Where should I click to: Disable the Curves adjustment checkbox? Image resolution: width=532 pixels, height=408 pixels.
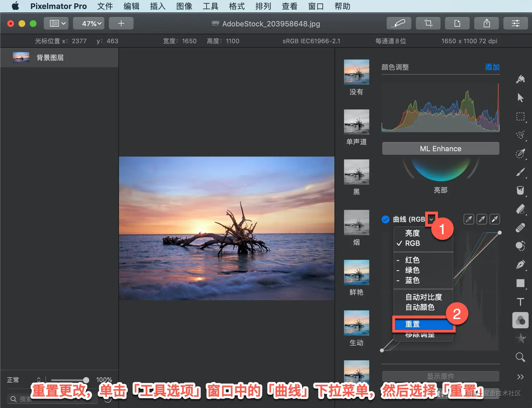pos(385,219)
